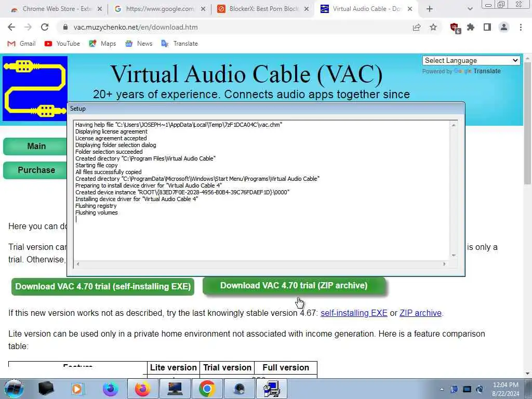
Task: Open News bookmark
Action: pyautogui.click(x=139, y=44)
